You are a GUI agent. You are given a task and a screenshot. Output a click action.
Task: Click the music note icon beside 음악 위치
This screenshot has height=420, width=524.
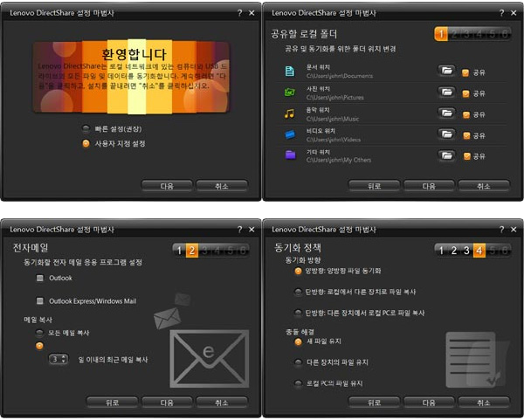tap(289, 114)
